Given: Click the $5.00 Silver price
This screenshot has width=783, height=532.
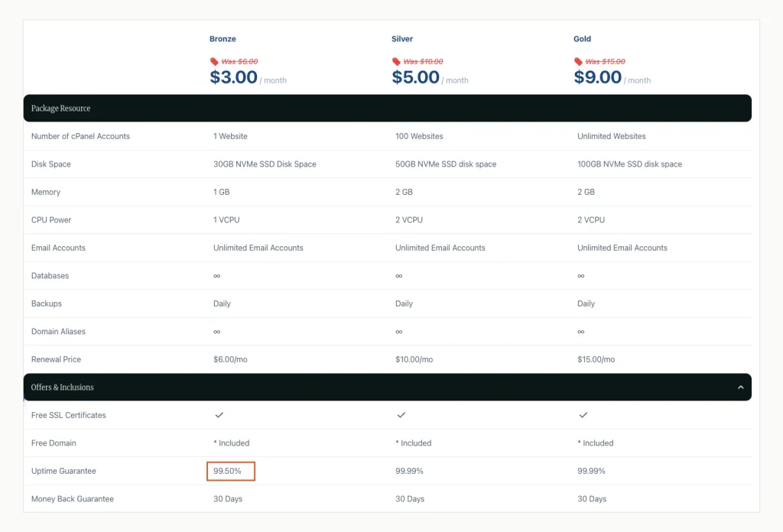Looking at the screenshot, I should [x=415, y=77].
